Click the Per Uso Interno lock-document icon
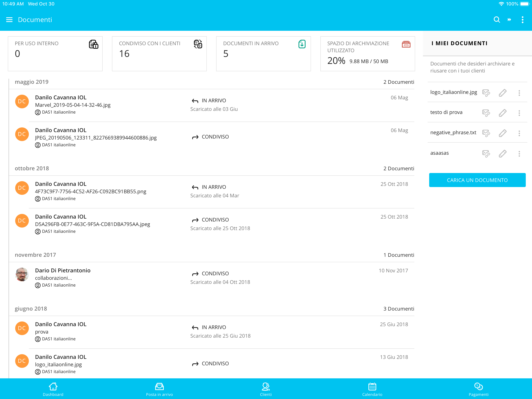This screenshot has height=399, width=532. point(93,44)
